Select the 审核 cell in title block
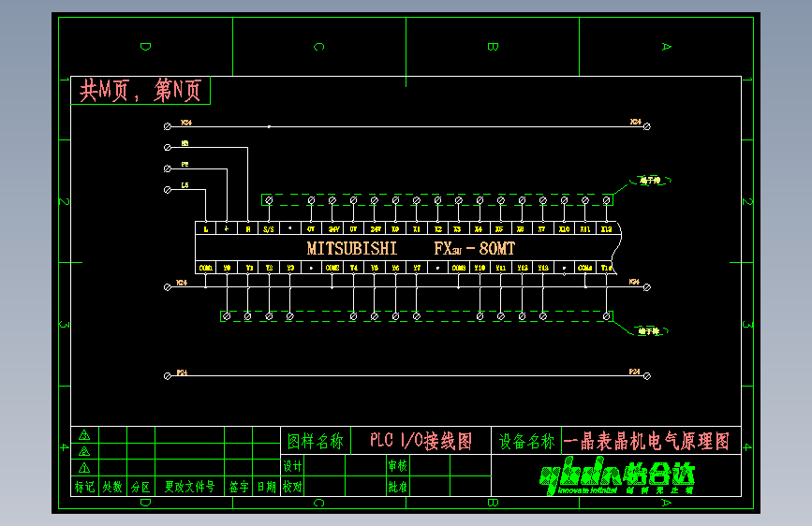Screen dimensions: 812x526 398,466
